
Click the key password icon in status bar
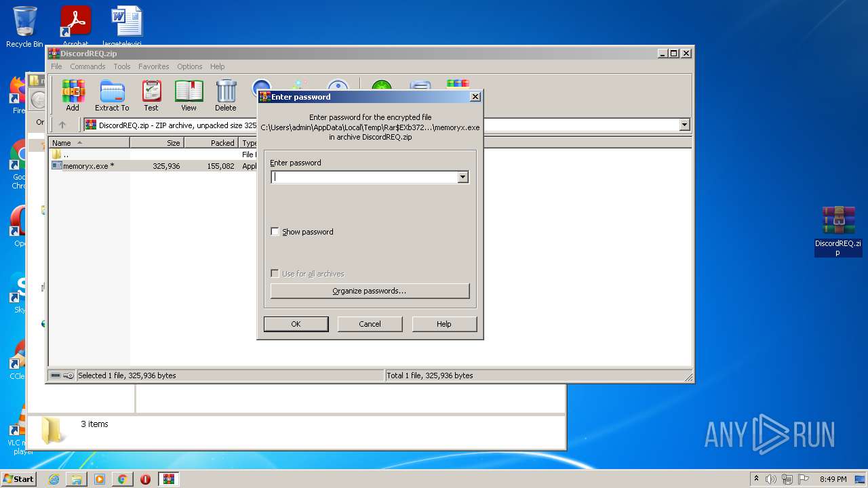tap(68, 375)
